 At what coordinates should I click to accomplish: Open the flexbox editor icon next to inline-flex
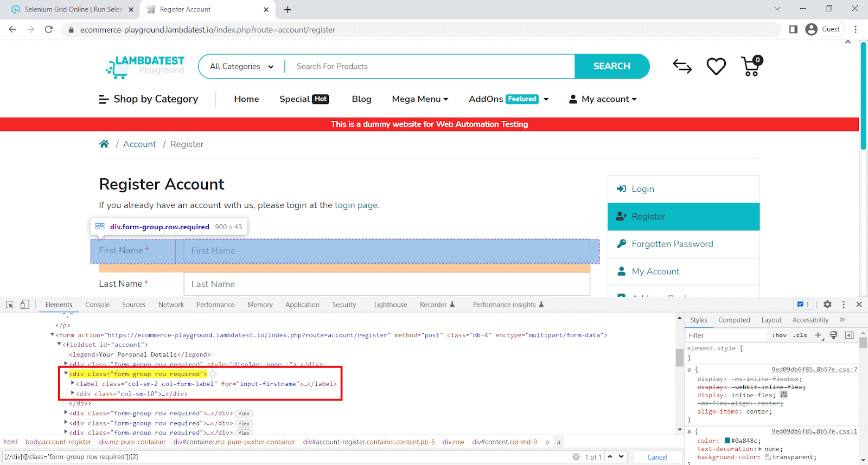783,395
